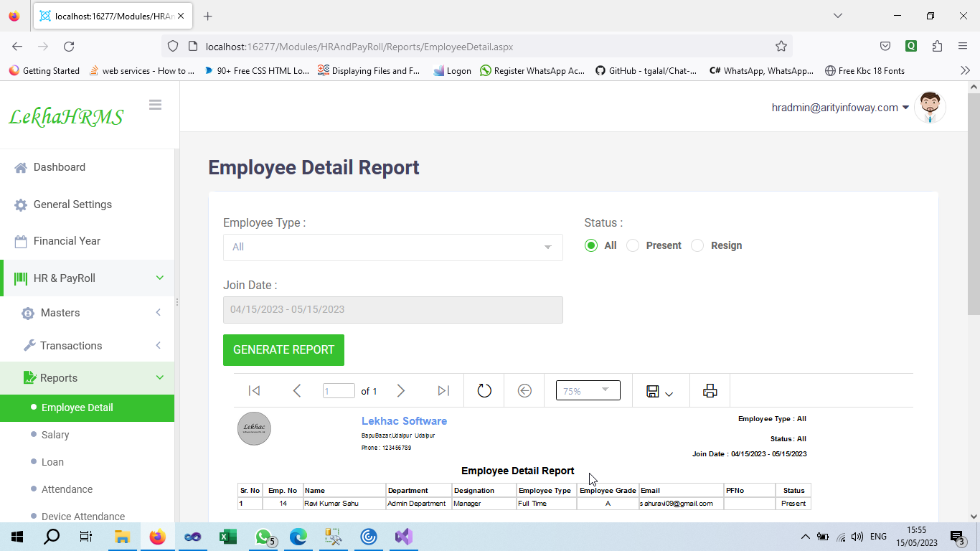The height and width of the screenshot is (551, 980).
Task: Click the sahuravi09@gmail.com email cell
Action: click(x=682, y=504)
